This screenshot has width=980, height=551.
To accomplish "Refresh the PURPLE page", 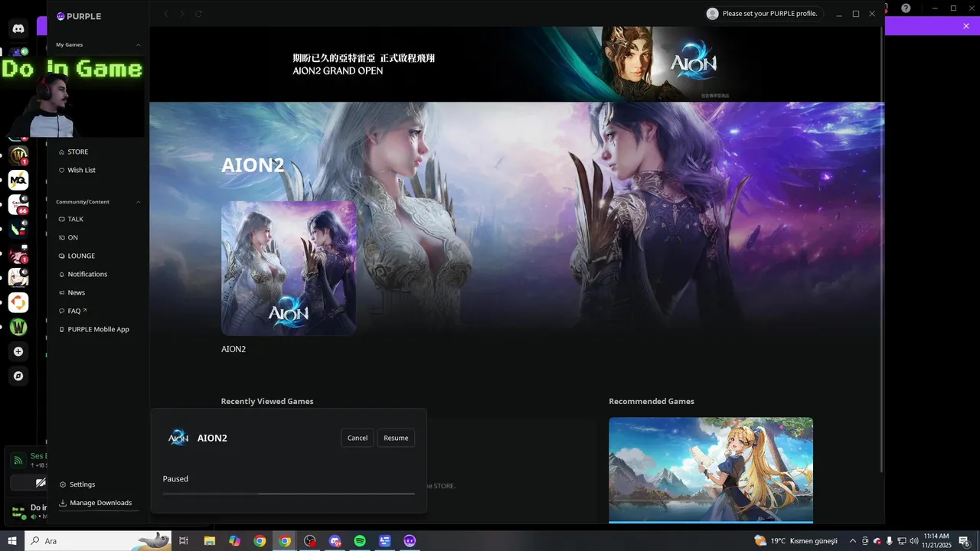I will [x=199, y=14].
